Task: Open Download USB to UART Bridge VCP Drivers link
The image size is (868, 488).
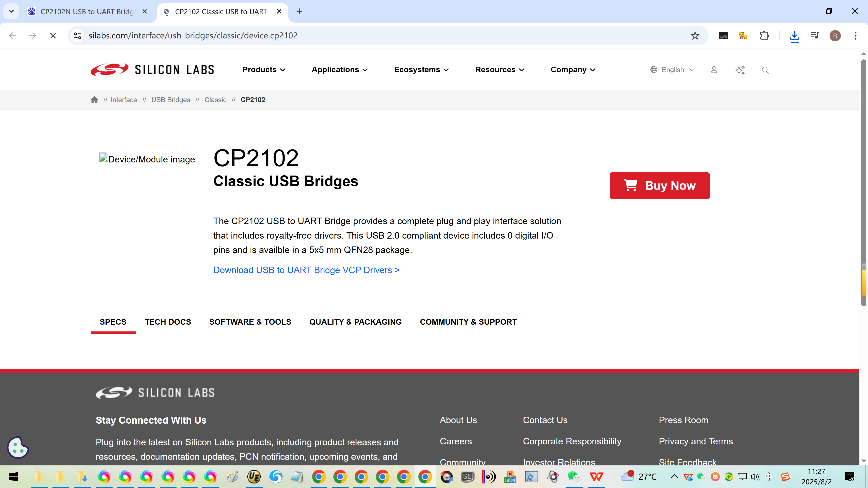Action: tap(306, 270)
